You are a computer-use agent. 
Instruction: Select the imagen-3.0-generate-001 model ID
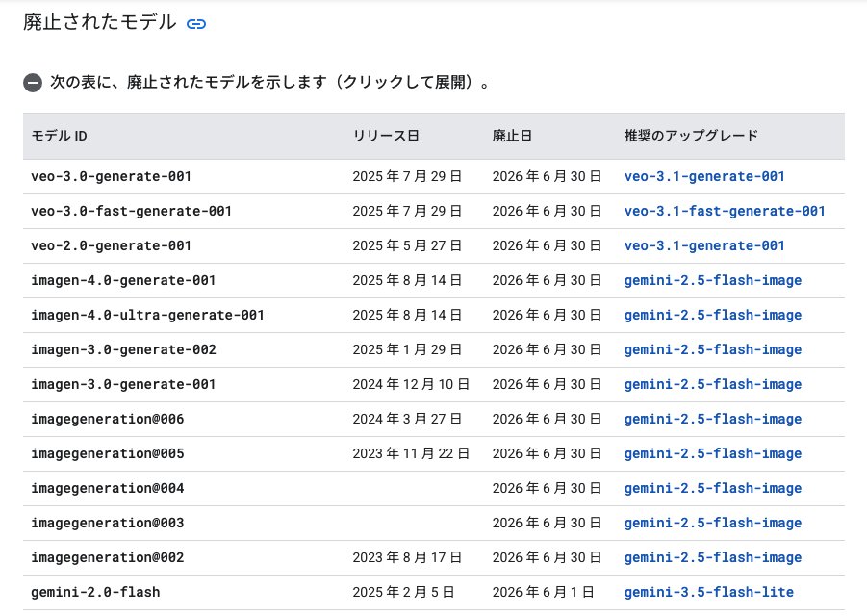coord(123,384)
